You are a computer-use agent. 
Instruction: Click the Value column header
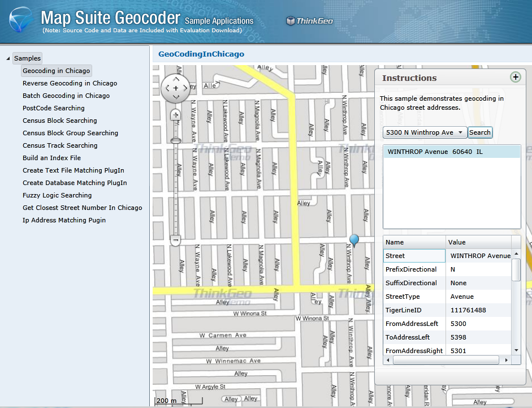478,242
